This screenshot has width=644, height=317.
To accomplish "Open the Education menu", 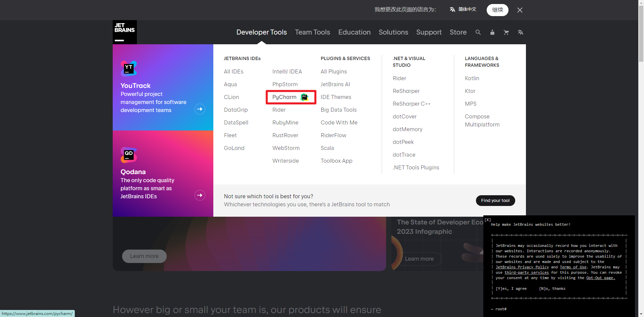I will [x=355, y=32].
